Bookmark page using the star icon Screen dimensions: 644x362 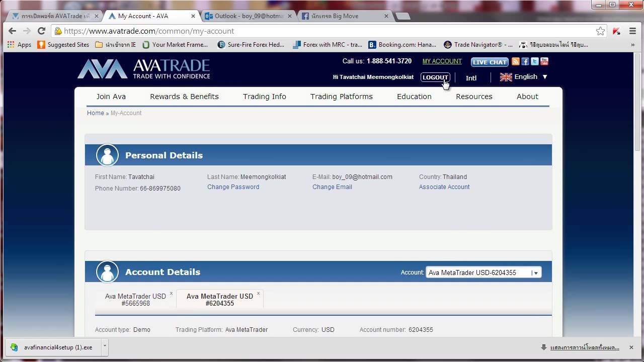pyautogui.click(x=600, y=31)
